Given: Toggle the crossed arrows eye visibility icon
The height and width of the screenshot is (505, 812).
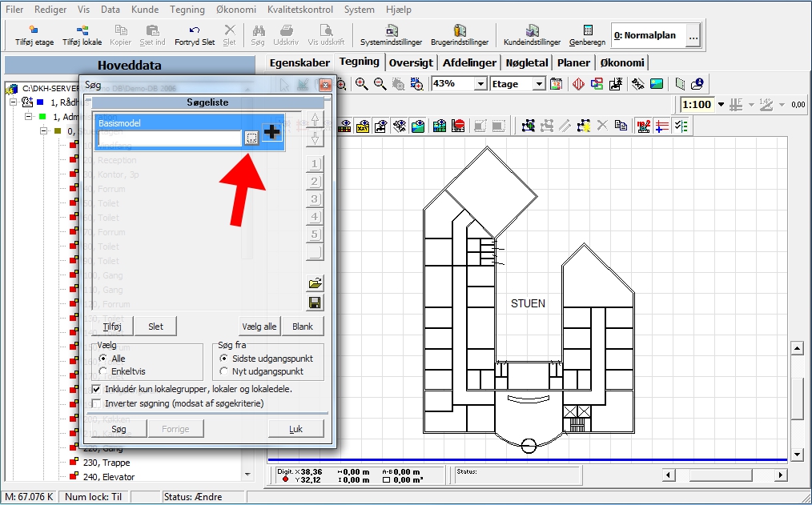Looking at the screenshot, I should point(400,126).
